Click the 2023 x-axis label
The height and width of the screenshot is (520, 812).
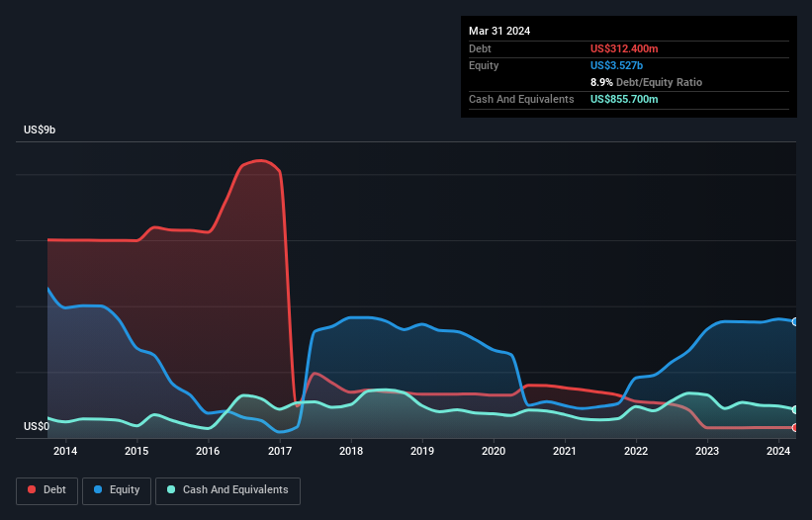click(x=707, y=451)
